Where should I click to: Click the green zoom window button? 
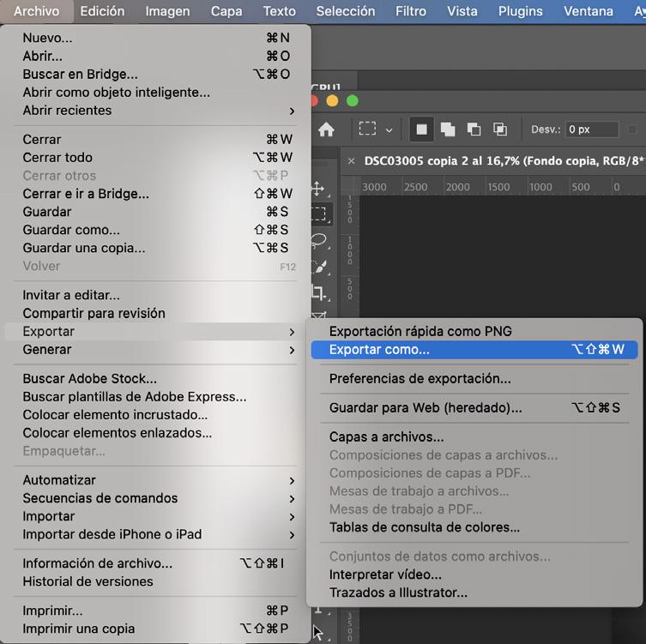pos(353,101)
